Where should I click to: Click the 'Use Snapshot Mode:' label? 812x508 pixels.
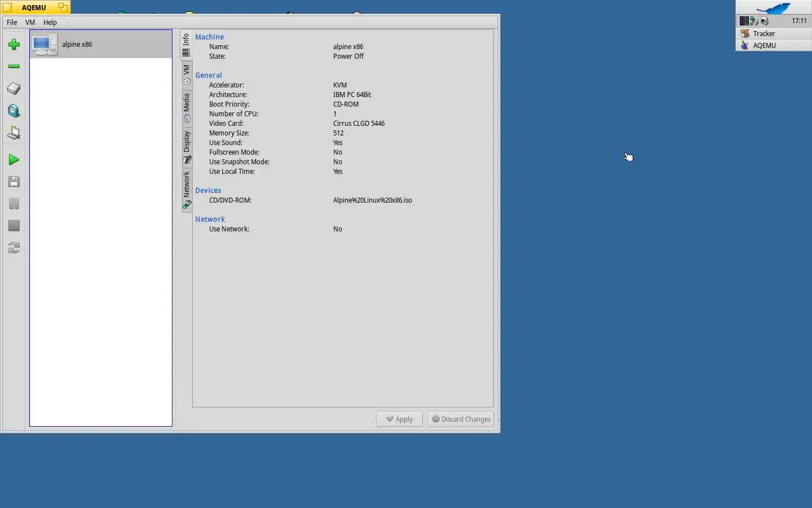pyautogui.click(x=239, y=162)
